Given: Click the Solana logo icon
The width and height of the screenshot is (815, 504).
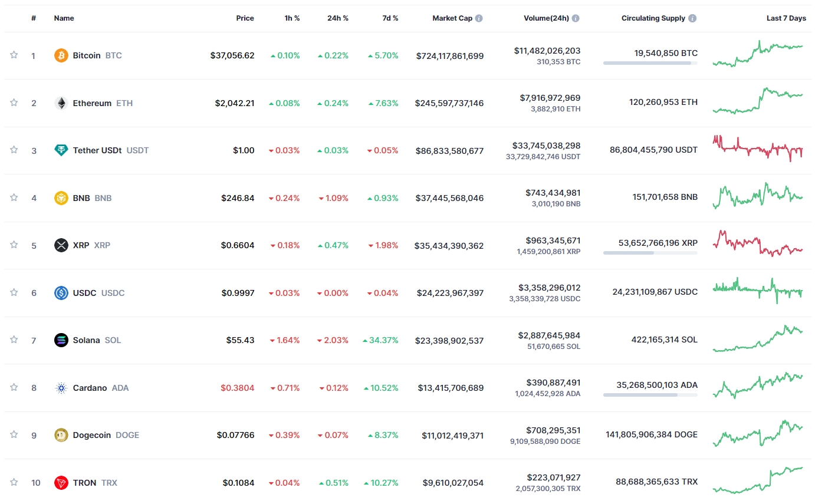Looking at the screenshot, I should point(61,340).
